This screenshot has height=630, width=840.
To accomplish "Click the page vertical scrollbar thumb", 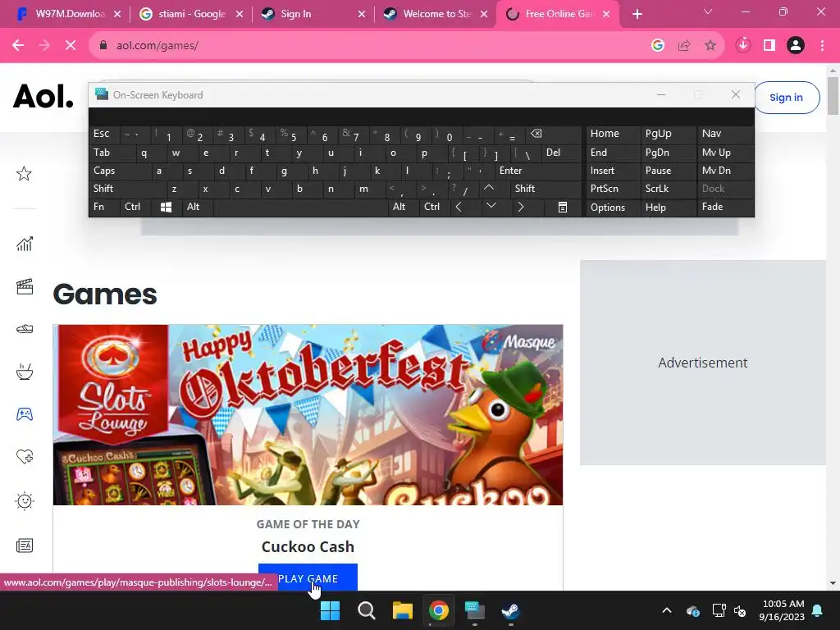I will pos(833,96).
